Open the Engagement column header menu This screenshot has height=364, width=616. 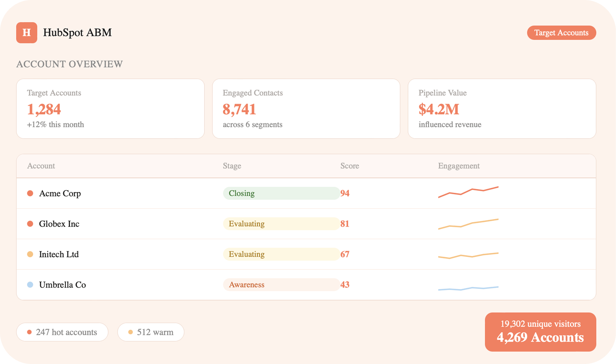pyautogui.click(x=459, y=166)
